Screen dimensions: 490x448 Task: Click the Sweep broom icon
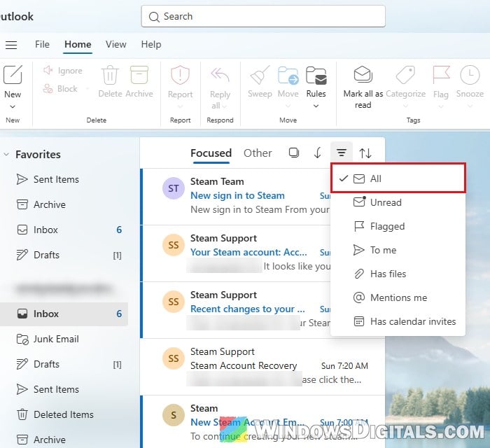260,75
